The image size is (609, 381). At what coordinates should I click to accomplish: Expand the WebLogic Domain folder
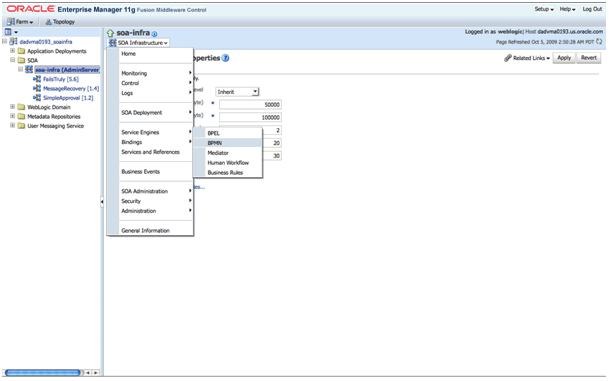tap(12, 107)
